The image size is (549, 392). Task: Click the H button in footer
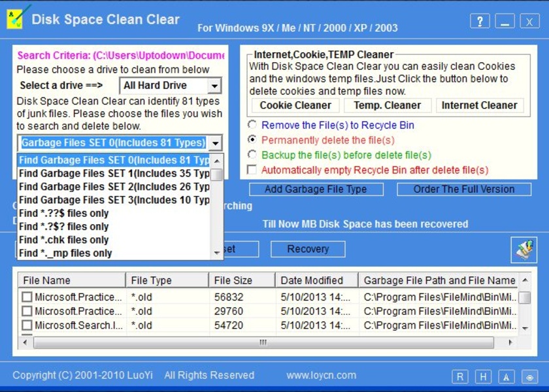pos(483,377)
